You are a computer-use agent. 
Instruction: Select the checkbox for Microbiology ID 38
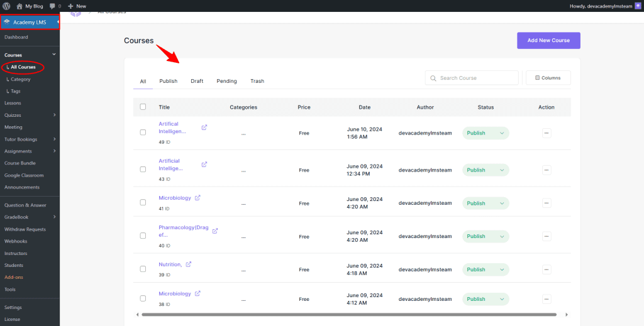pyautogui.click(x=143, y=298)
